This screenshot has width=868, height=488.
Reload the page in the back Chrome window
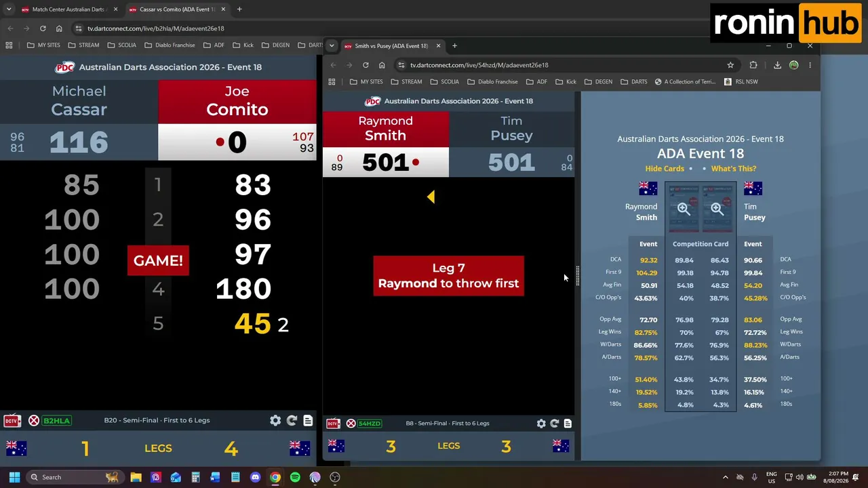coord(43,28)
